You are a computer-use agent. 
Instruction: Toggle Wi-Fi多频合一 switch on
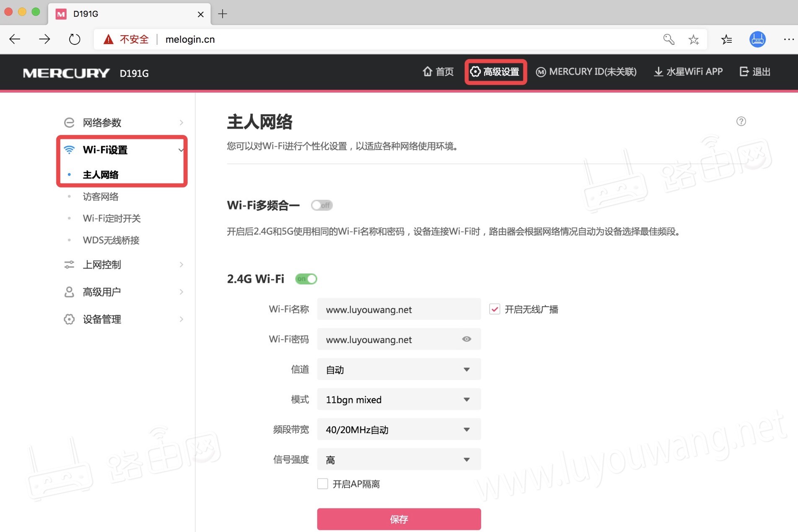click(x=322, y=205)
